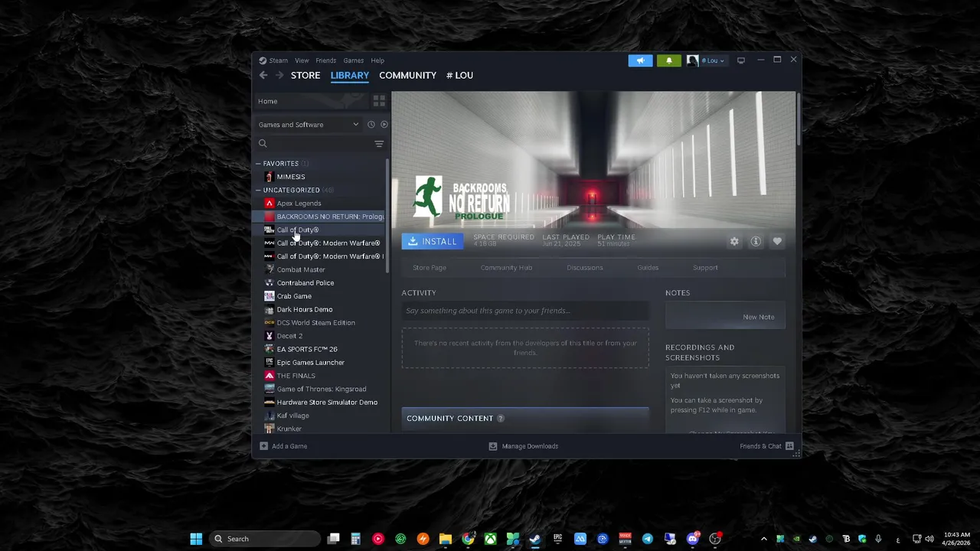The image size is (980, 551).
Task: Open the blue announcements megaphone button
Action: [x=641, y=60]
